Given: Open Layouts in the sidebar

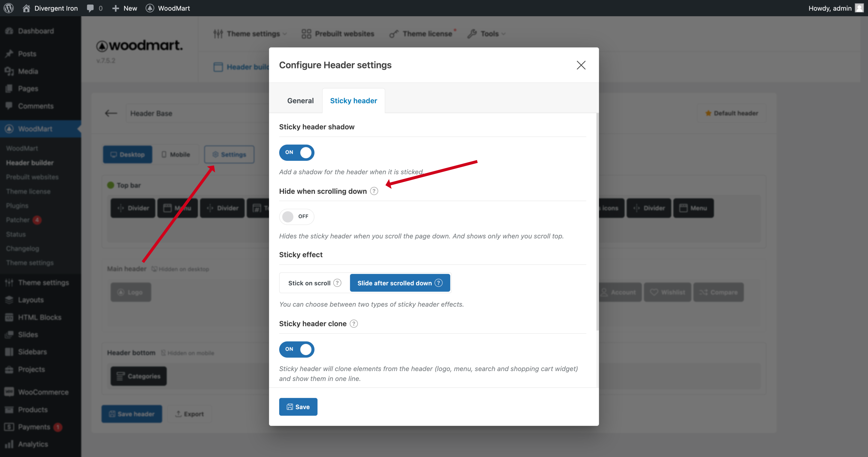Looking at the screenshot, I should coord(40,300).
